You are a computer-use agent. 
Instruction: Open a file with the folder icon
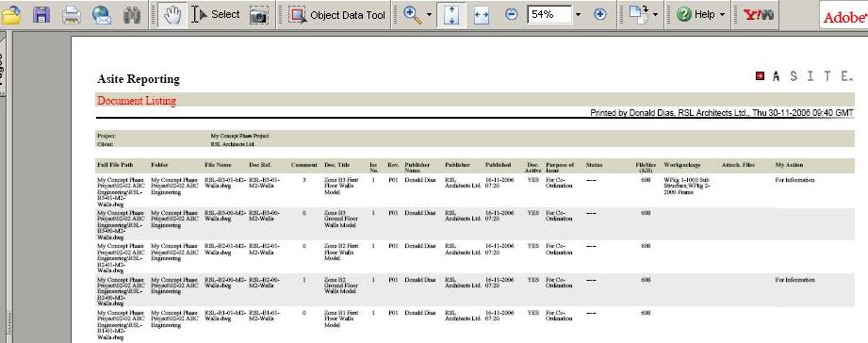(x=11, y=15)
